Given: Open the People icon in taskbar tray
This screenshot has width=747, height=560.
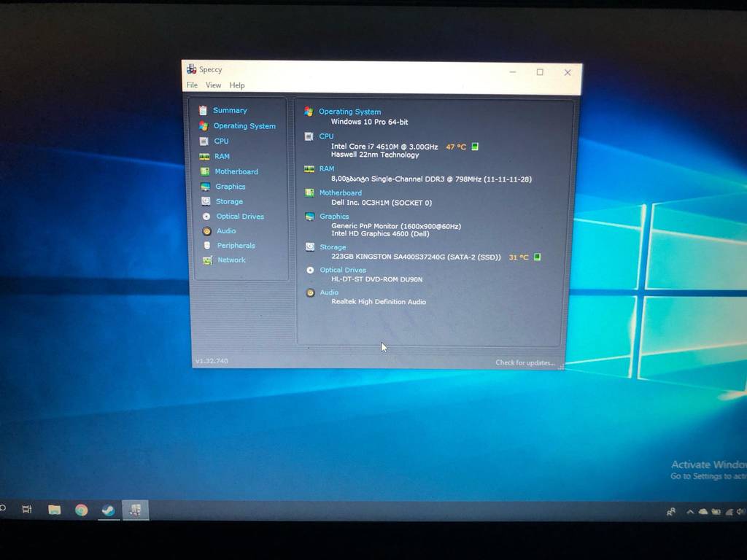Looking at the screenshot, I should pos(671,513).
